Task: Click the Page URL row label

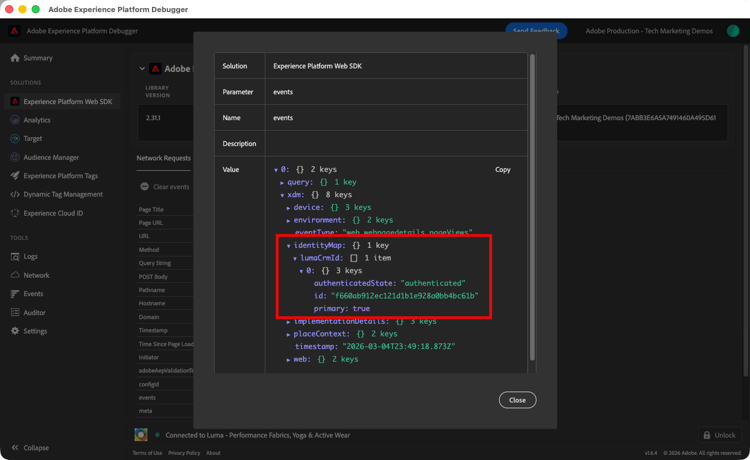Action: pos(151,223)
